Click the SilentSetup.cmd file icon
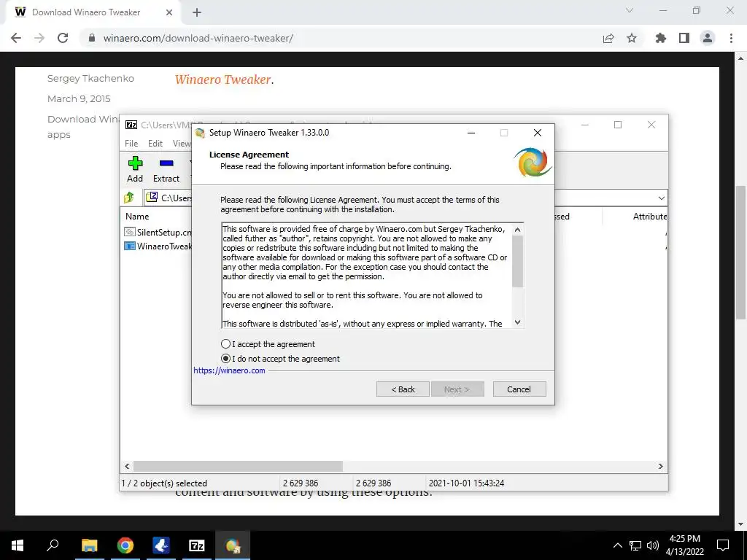 click(130, 232)
